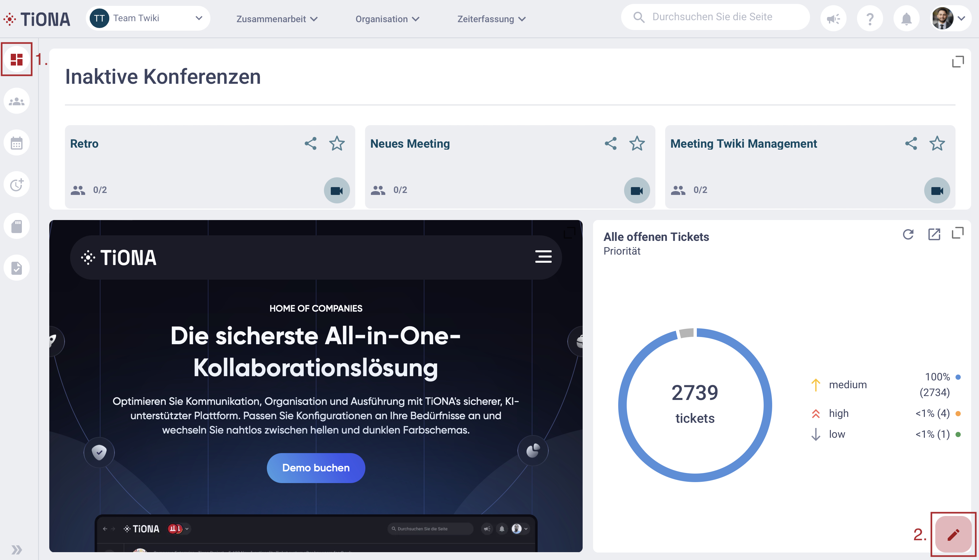
Task: Maximize the Inaktive Konferenzen widget
Action: 957,62
